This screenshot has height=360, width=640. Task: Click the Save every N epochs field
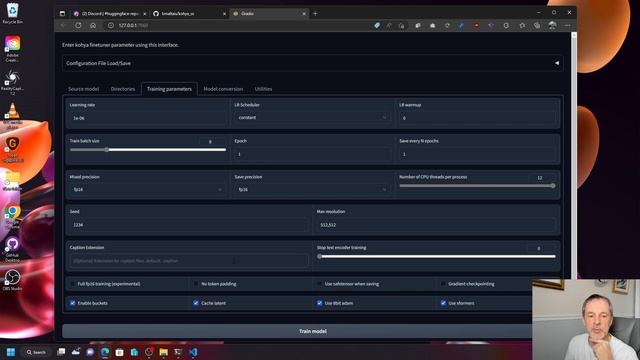click(477, 154)
